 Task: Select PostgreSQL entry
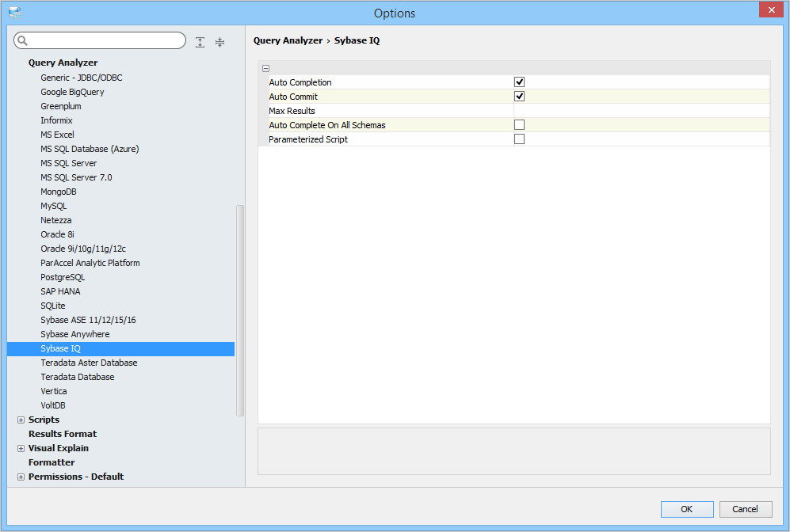(63, 277)
